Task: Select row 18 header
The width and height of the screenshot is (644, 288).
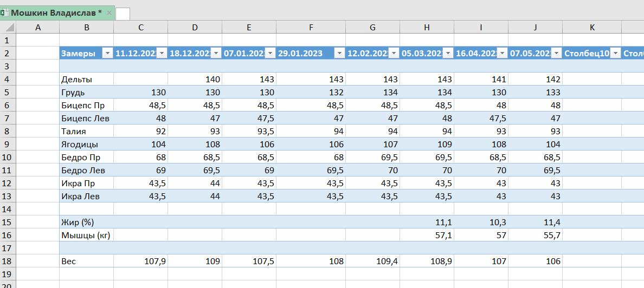Action: click(x=8, y=261)
